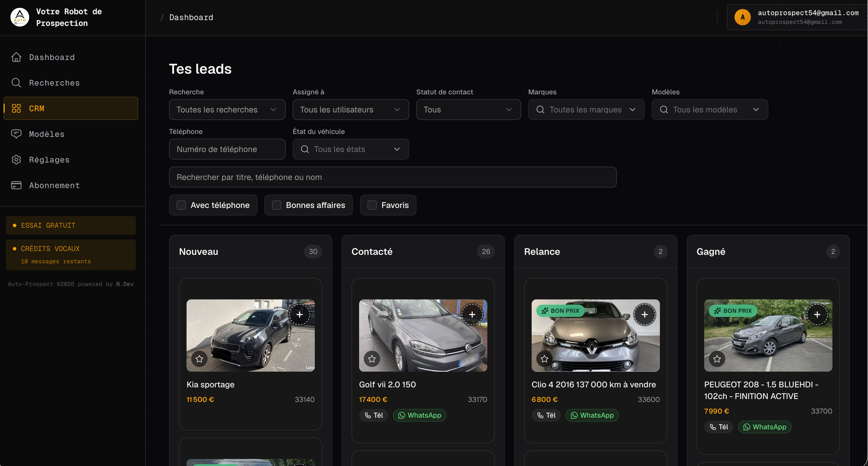The height and width of the screenshot is (466, 868).
Task: Add the Kia sportage with plus icon
Action: coord(300,315)
